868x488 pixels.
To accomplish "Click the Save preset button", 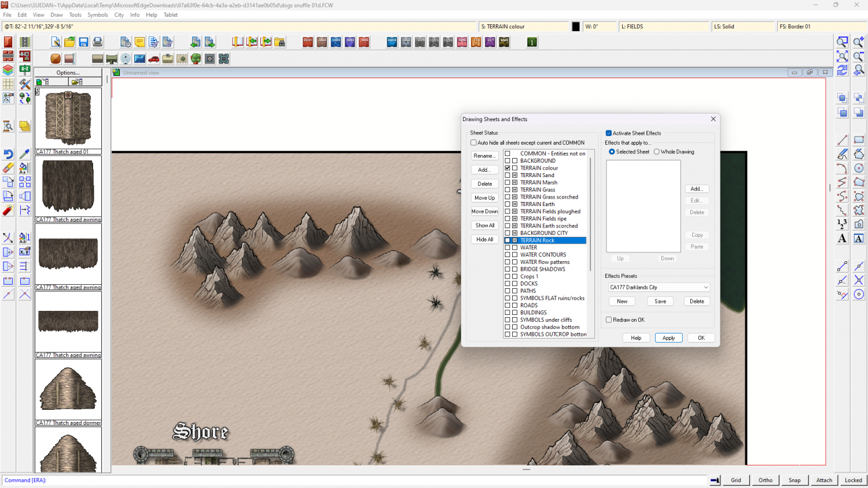I will click(660, 301).
